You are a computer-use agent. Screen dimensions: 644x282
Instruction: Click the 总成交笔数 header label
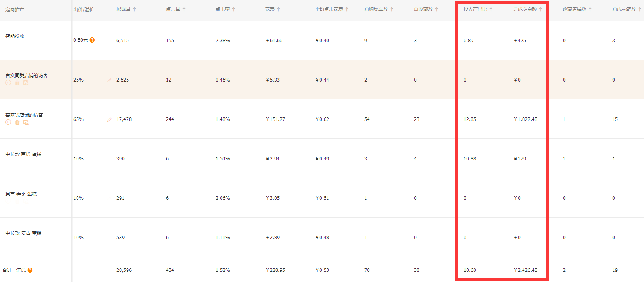point(624,9)
